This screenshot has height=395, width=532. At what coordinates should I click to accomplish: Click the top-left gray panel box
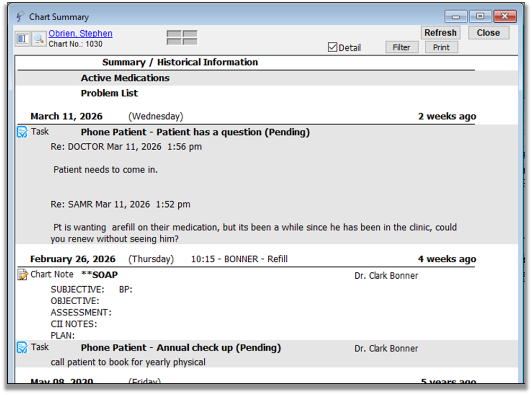174,34
